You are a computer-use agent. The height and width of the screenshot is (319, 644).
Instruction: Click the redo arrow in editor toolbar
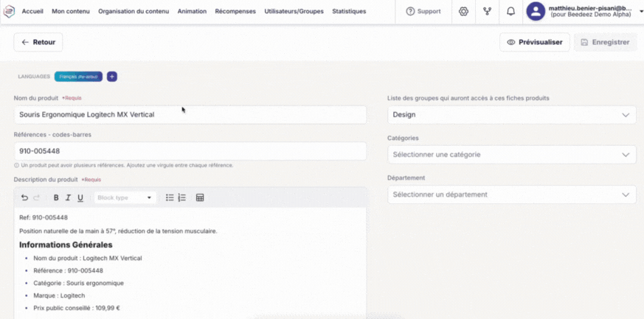(x=37, y=197)
